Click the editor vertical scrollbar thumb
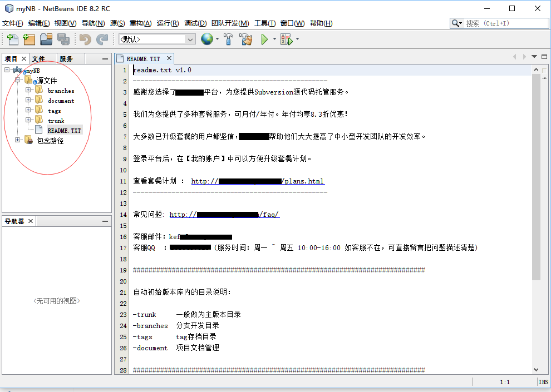The width and height of the screenshot is (551, 392). (x=536, y=177)
